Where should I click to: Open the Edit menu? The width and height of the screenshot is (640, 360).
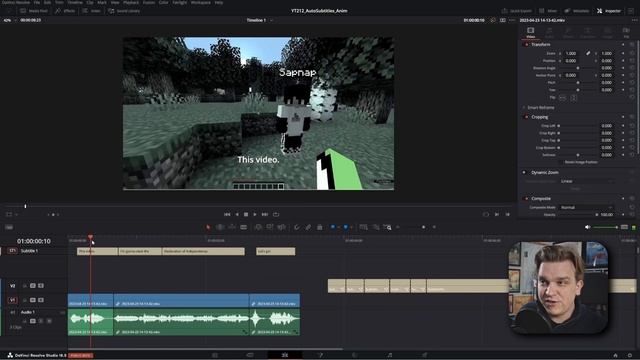tap(47, 2)
